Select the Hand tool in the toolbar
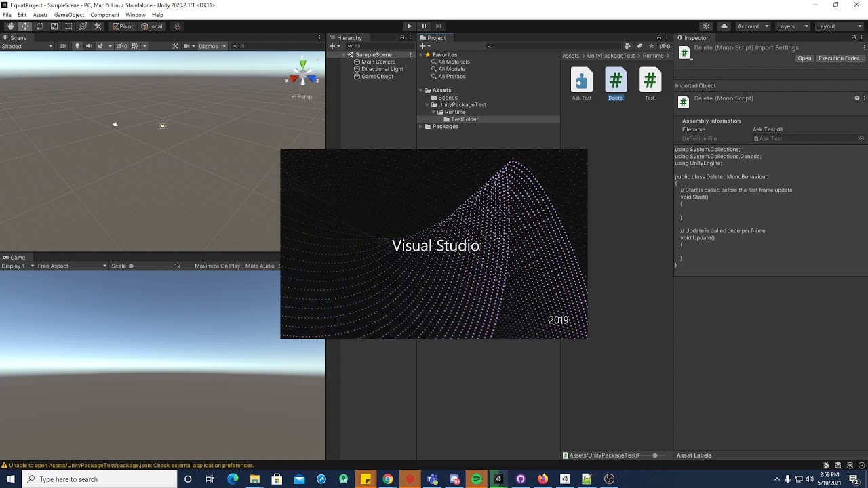The image size is (868, 488). click(x=10, y=26)
